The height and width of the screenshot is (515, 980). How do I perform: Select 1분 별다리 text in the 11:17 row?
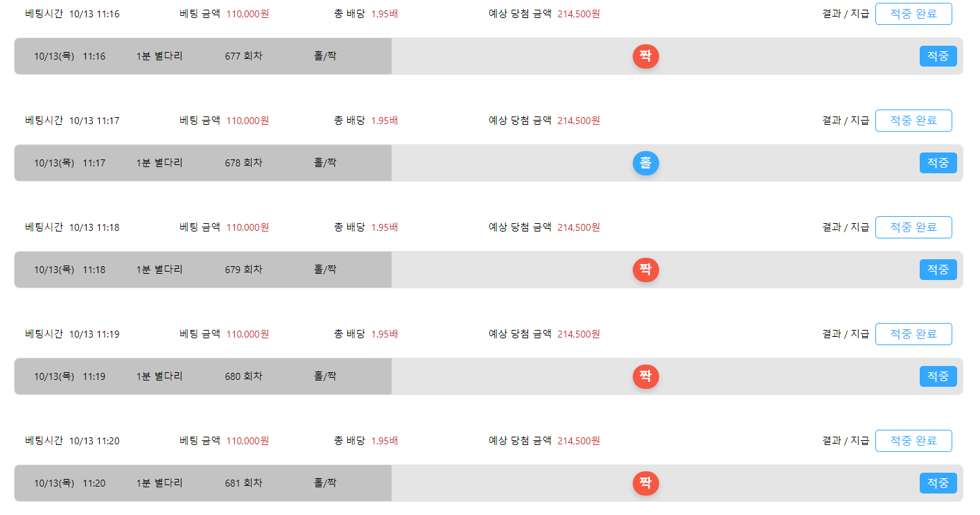[x=159, y=163]
